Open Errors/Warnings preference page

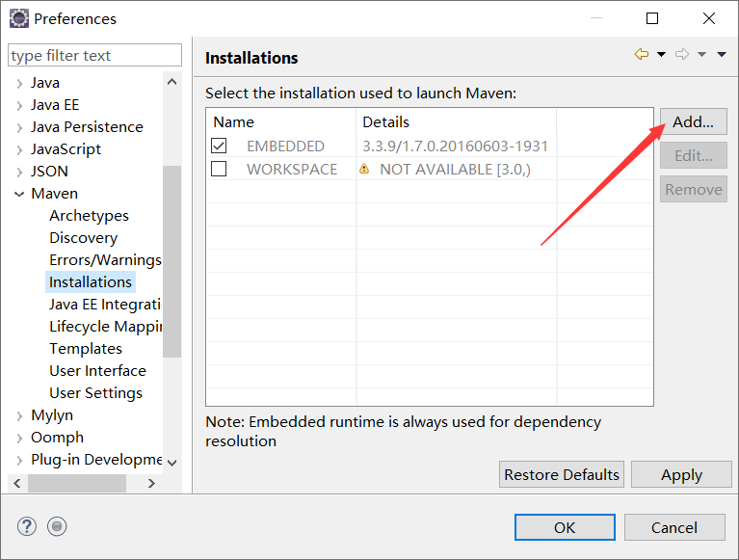pyautogui.click(x=105, y=259)
